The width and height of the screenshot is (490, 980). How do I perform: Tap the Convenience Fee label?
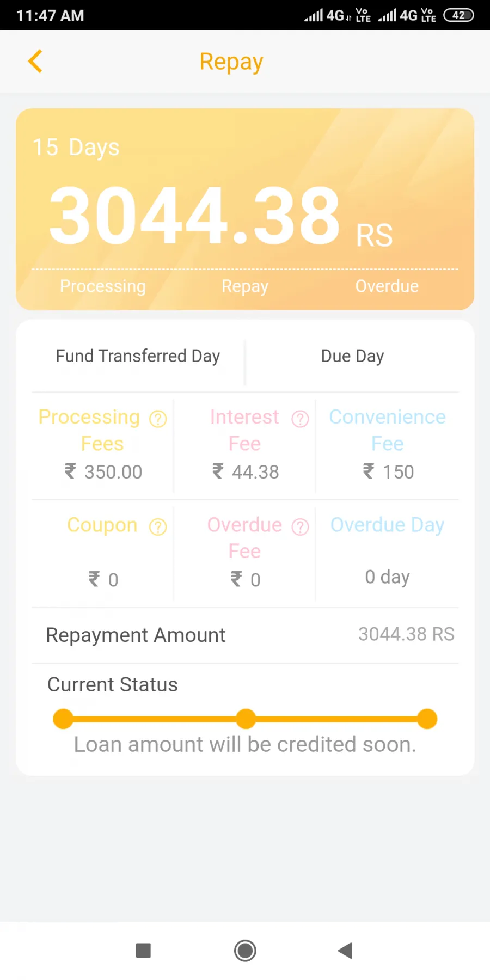click(x=387, y=430)
